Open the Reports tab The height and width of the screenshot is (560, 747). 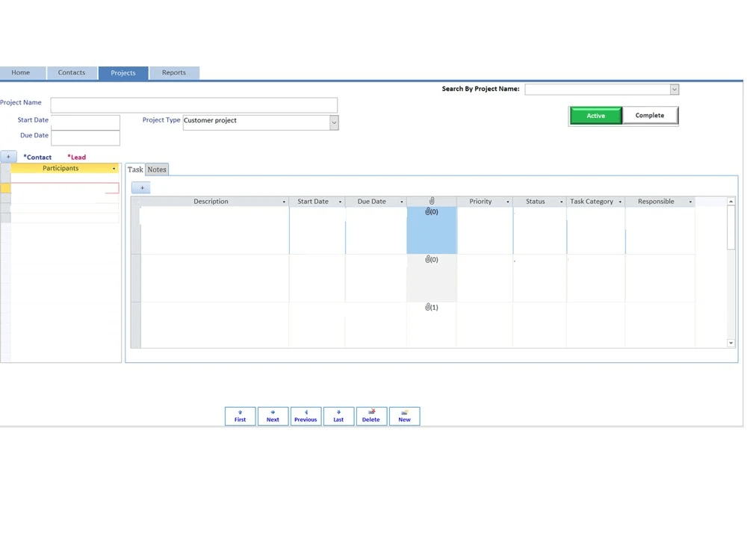click(x=174, y=72)
